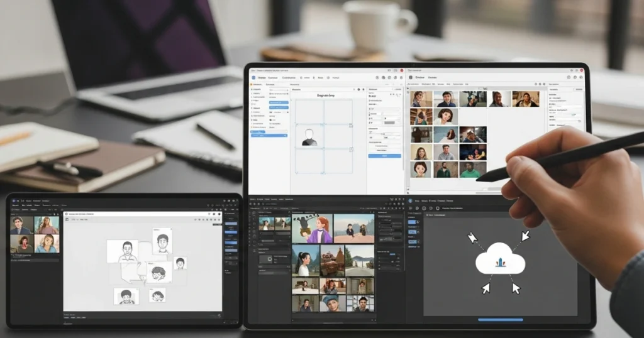This screenshot has height=338, width=644.
Task: Select the bowl-haircut boy sketch at bottom
Action: point(126,296)
